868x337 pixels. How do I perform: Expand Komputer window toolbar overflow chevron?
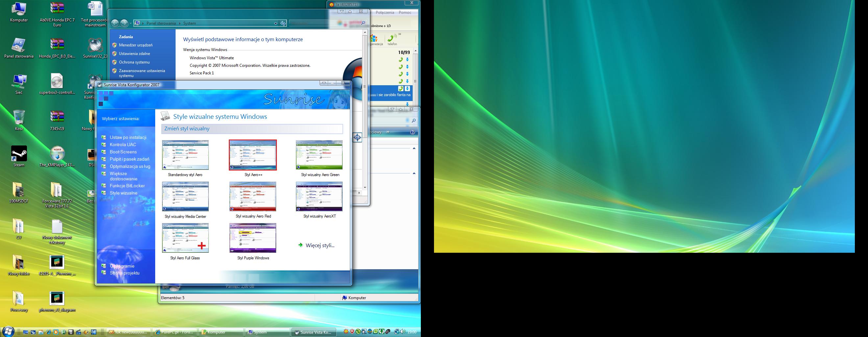(388, 132)
